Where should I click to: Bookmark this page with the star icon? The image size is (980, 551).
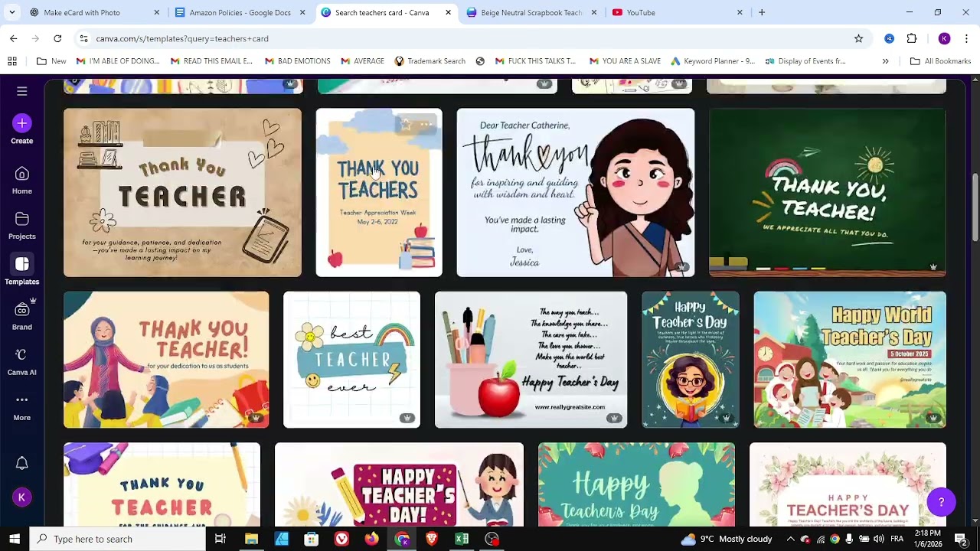click(858, 38)
